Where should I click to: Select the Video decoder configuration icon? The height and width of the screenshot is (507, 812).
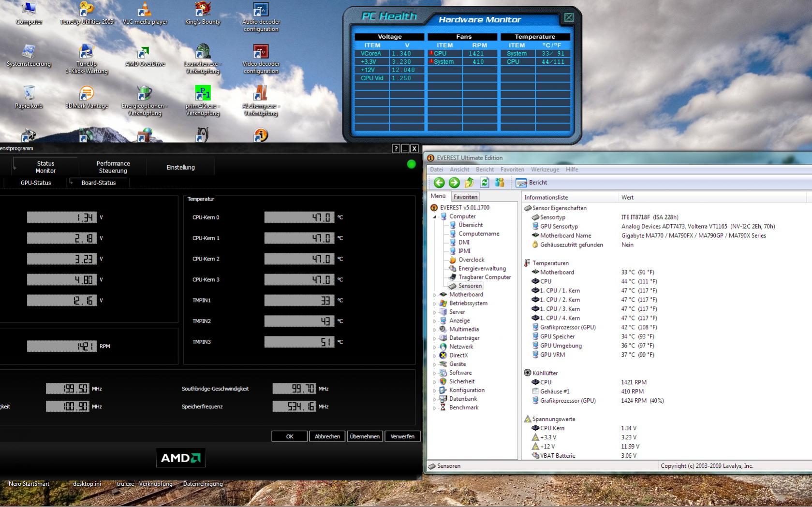point(261,59)
